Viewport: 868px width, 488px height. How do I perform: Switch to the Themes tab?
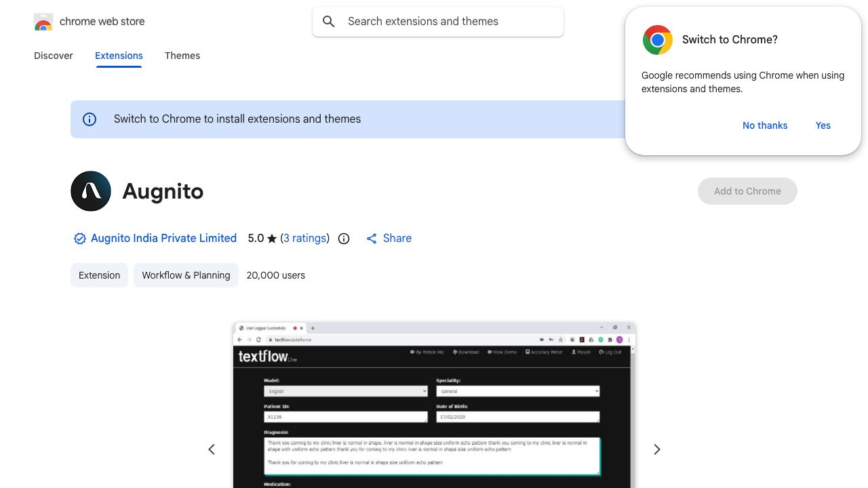(182, 56)
